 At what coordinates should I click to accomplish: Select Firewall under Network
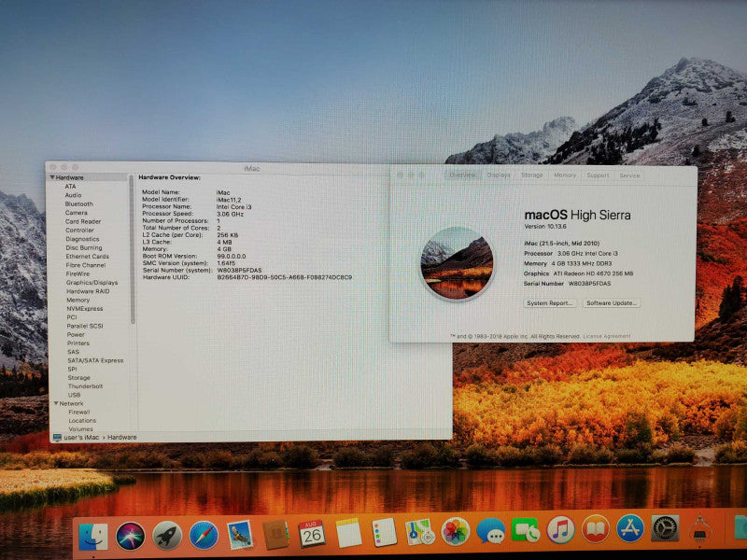pyautogui.click(x=79, y=412)
